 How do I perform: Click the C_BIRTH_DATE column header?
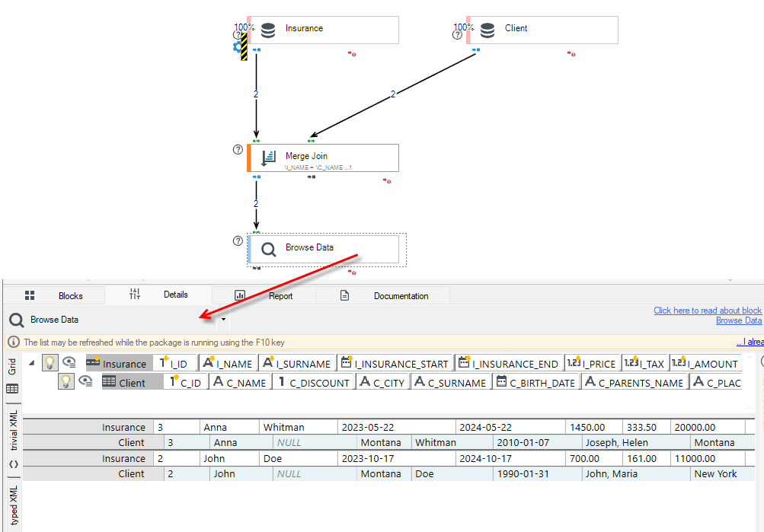[536, 382]
